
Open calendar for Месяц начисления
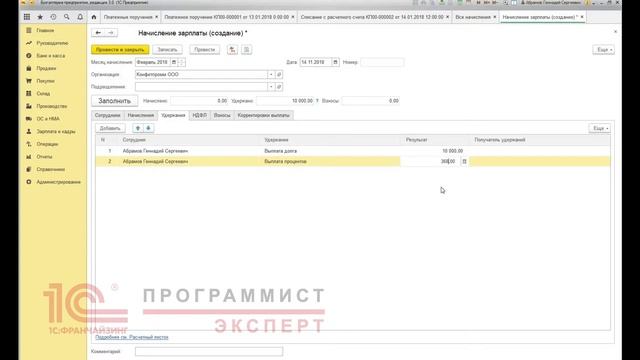(x=173, y=62)
